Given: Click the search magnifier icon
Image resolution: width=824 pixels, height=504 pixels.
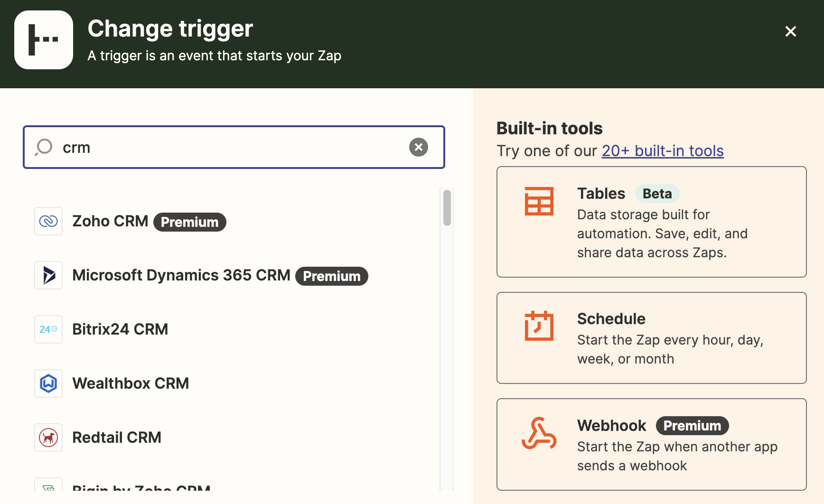Looking at the screenshot, I should [44, 147].
